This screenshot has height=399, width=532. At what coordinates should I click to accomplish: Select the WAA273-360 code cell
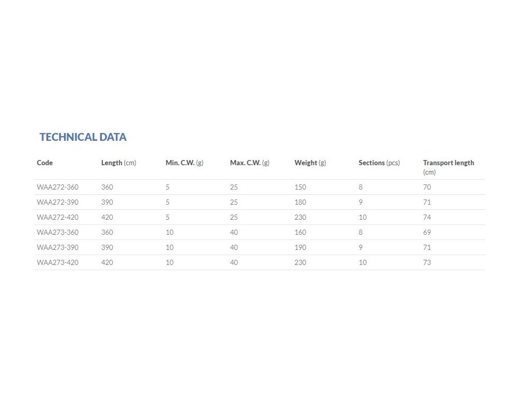58,232
